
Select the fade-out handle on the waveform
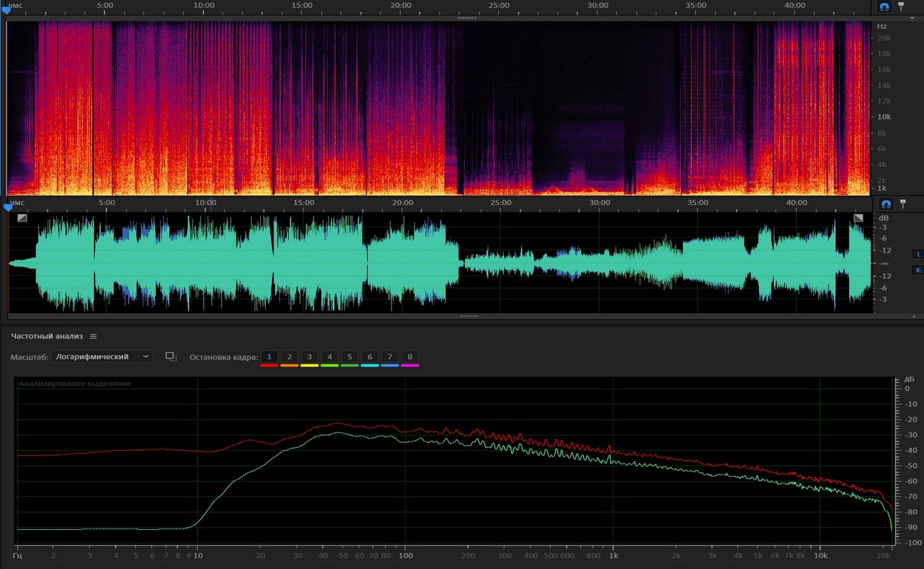[859, 218]
